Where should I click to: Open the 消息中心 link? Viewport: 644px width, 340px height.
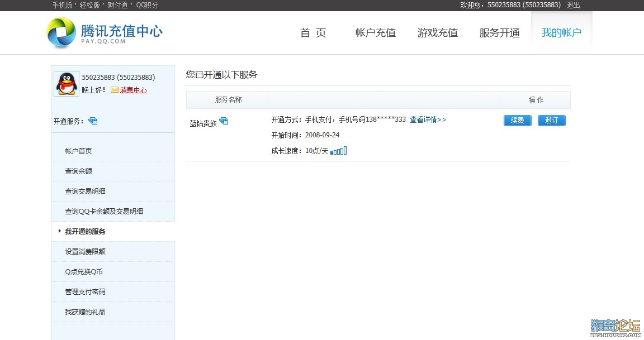pyautogui.click(x=133, y=90)
